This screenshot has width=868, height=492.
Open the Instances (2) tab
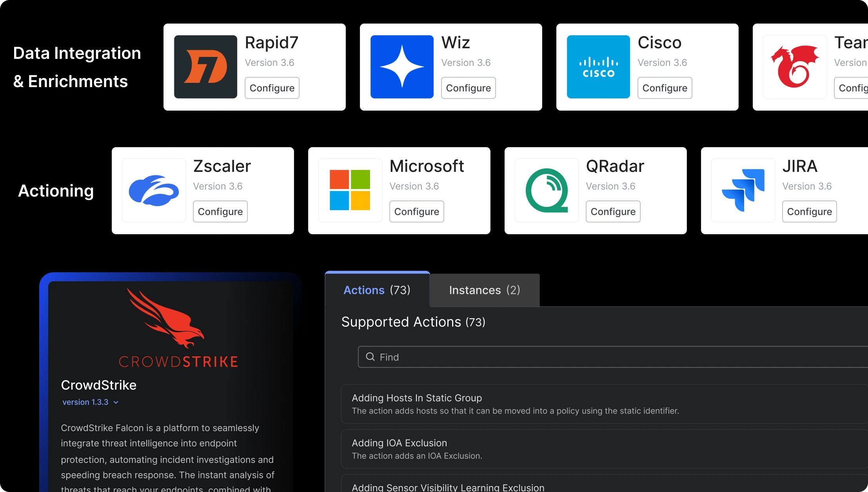484,290
